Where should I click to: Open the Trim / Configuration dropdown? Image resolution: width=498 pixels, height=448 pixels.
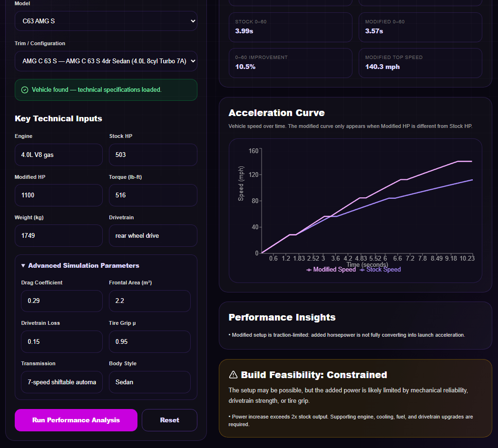(106, 61)
